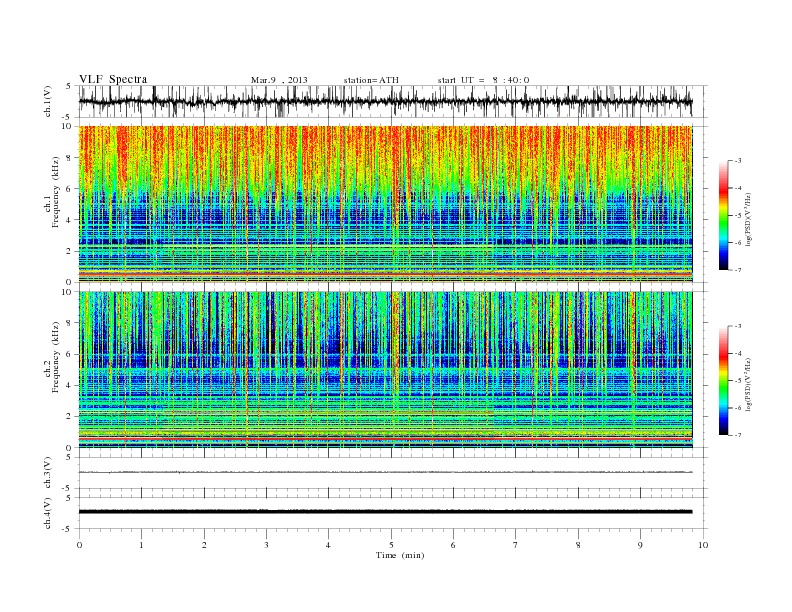The image size is (792, 612).
Task: Select the "start UT = 8 :40: 0" text
Action: [x=483, y=80]
